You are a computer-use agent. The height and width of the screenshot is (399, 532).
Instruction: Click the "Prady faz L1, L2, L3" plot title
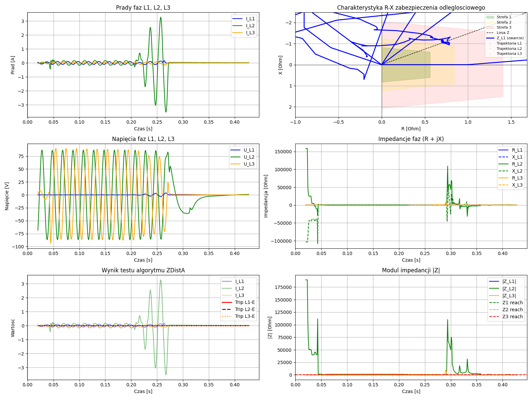[x=143, y=8]
